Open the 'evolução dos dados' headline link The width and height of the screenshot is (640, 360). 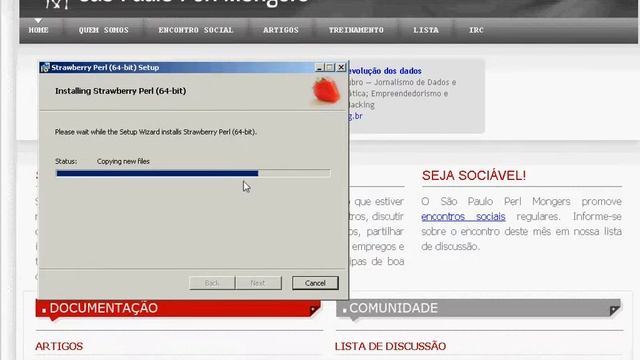tap(385, 71)
